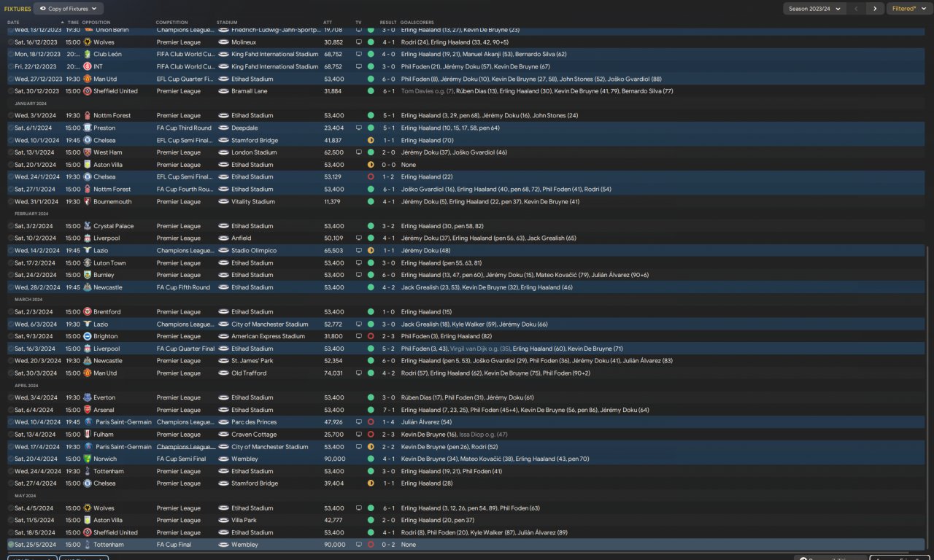Sort fixtures by the ATT column header

point(328,23)
